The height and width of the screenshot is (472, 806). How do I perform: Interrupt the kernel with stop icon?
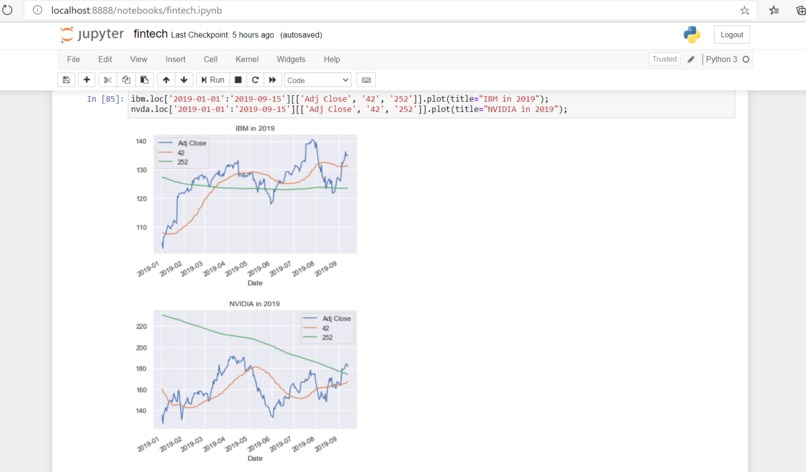click(238, 80)
